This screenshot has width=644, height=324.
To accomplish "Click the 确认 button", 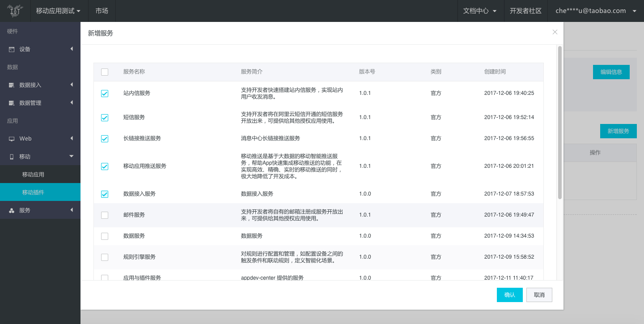I will 510,295.
